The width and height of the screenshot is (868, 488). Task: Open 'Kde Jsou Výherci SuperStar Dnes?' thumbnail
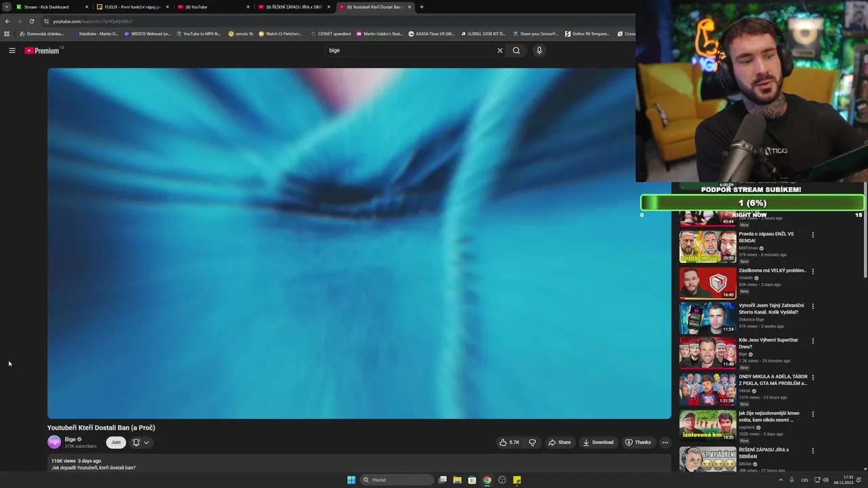pos(708,352)
